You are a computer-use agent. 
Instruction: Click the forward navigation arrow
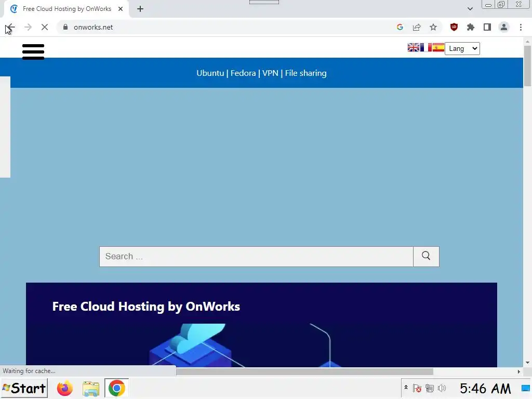click(x=28, y=27)
